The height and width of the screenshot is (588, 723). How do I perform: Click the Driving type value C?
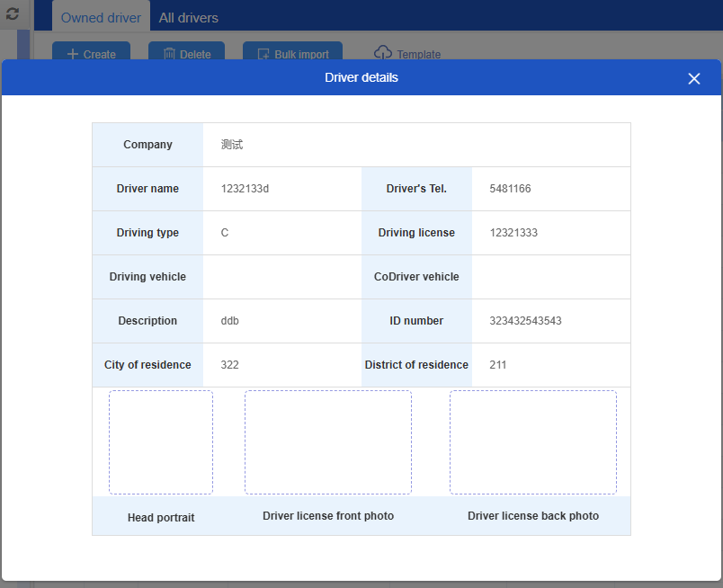pos(225,233)
